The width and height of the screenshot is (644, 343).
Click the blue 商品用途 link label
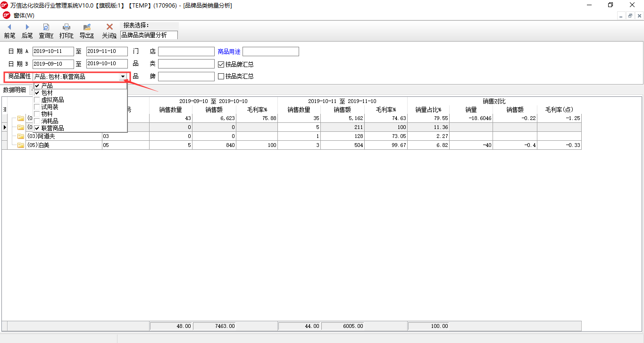(x=229, y=52)
